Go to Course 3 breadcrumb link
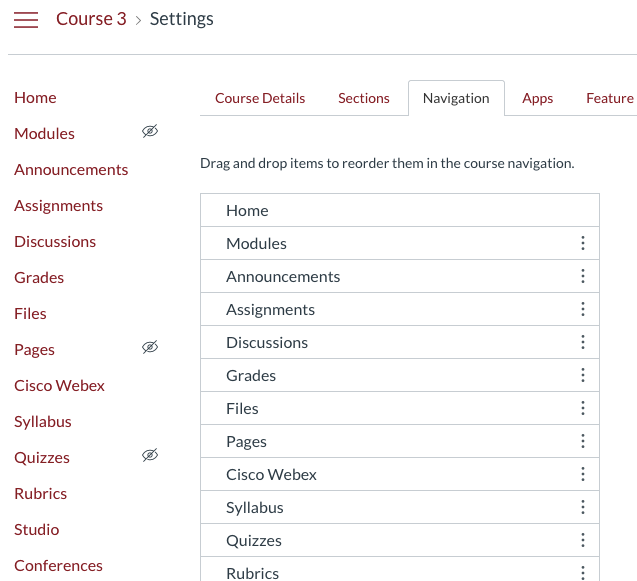637x581 pixels. point(91,19)
